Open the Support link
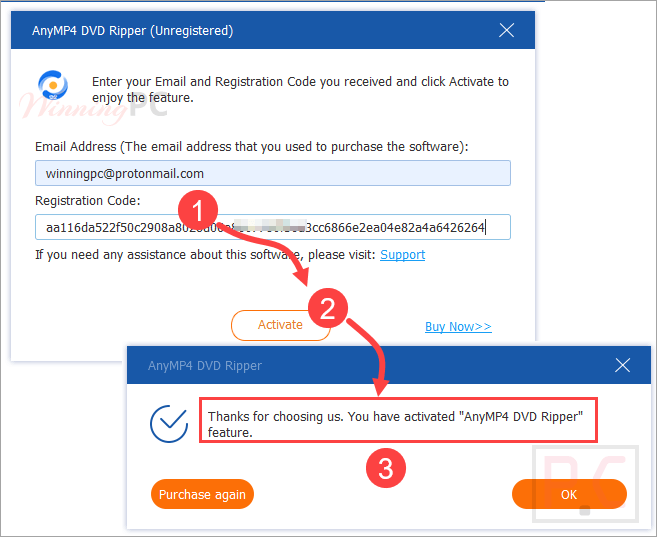 click(x=402, y=255)
